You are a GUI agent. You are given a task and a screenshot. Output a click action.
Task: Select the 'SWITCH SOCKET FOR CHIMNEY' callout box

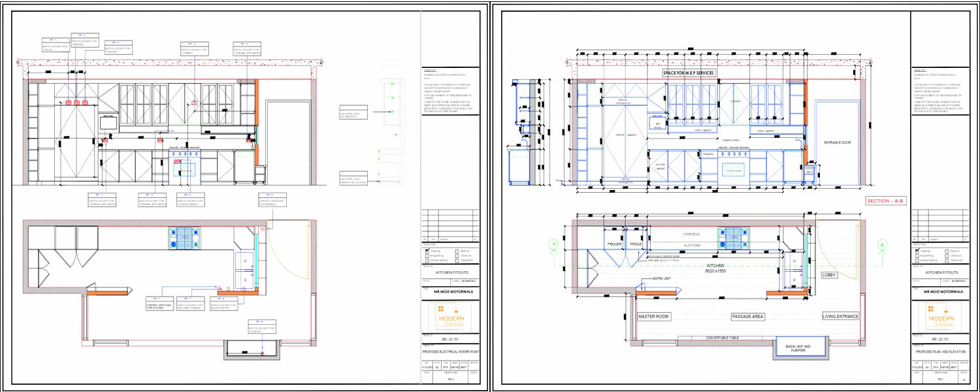[195, 49]
